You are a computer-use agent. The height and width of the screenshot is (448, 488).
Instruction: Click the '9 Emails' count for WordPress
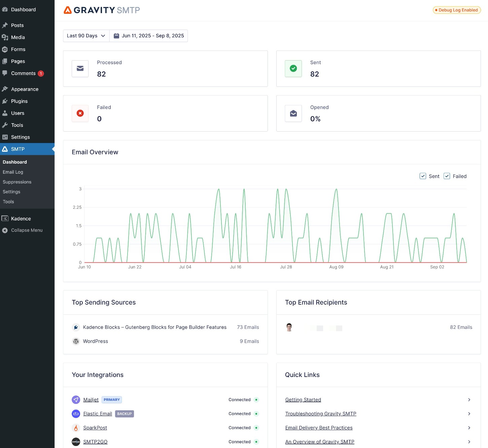tap(249, 341)
